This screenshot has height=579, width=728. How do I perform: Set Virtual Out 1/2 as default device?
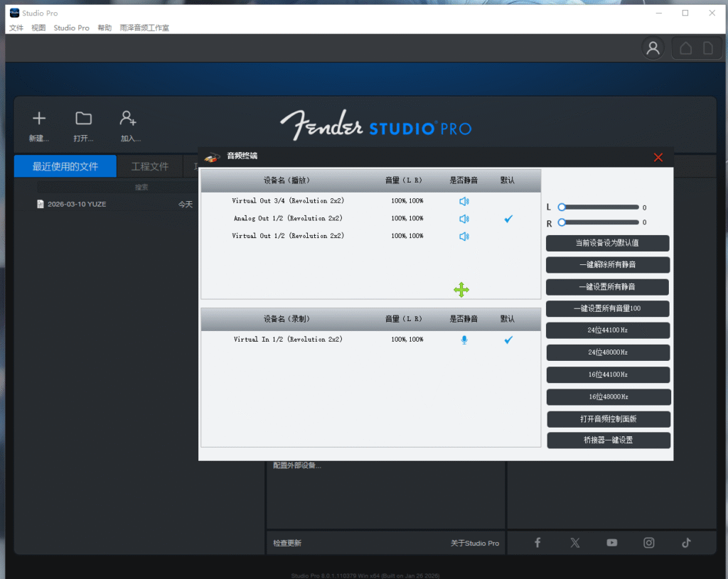tap(508, 236)
